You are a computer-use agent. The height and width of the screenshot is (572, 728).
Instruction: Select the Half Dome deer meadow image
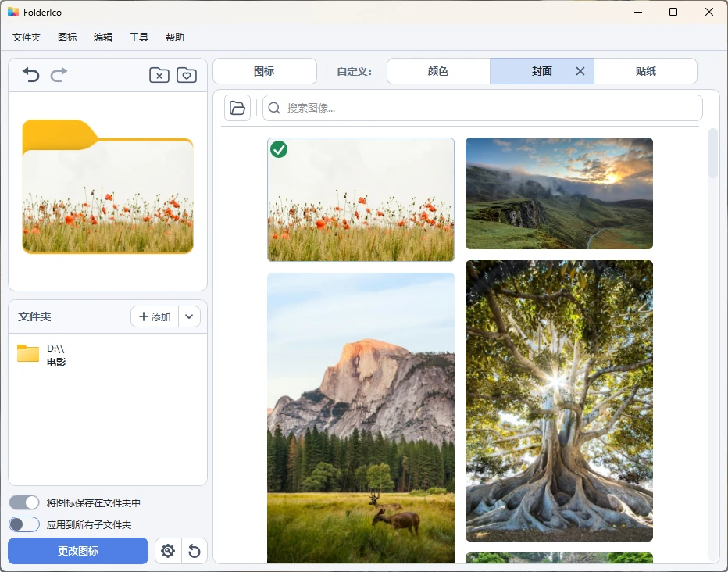click(361, 418)
